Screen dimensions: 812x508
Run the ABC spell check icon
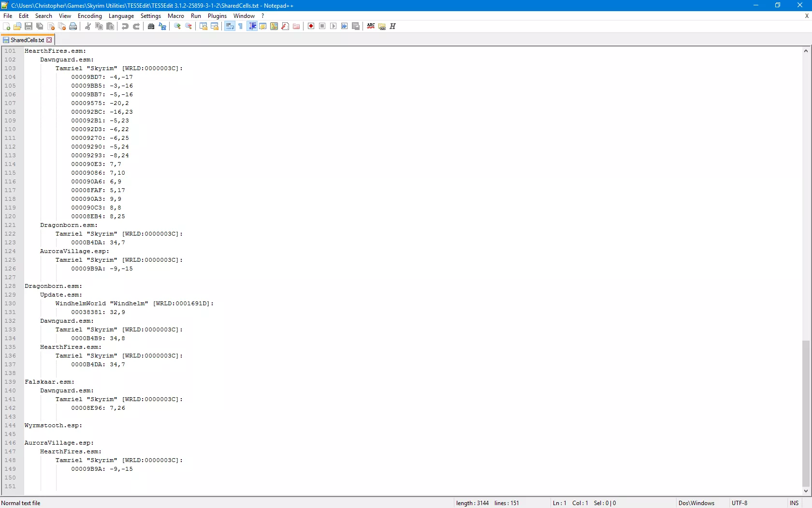pos(371,26)
